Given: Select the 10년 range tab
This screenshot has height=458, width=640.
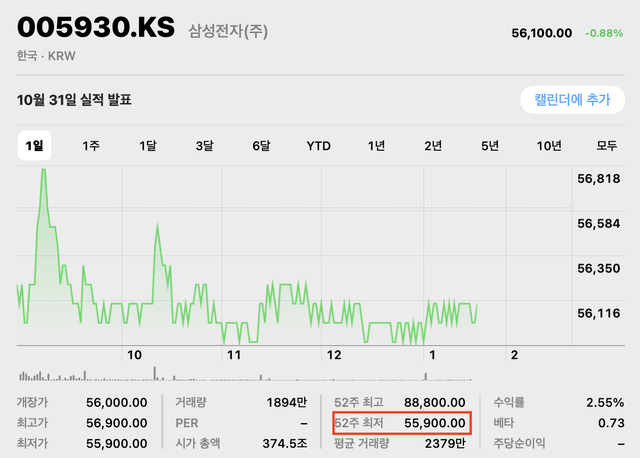Looking at the screenshot, I should tap(549, 146).
